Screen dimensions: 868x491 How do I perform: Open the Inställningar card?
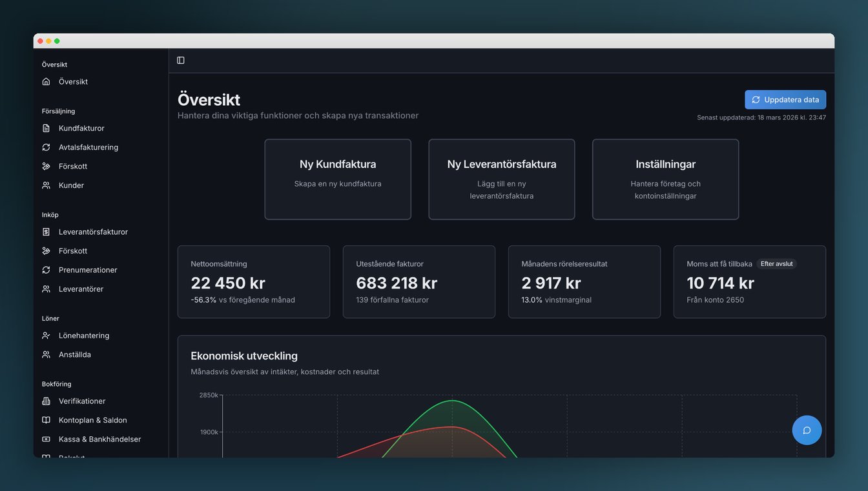(666, 179)
